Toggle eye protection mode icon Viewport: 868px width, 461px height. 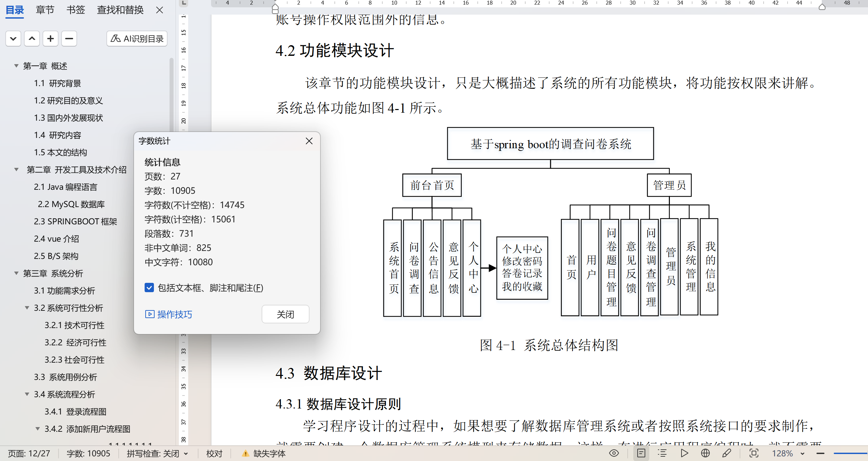614,453
